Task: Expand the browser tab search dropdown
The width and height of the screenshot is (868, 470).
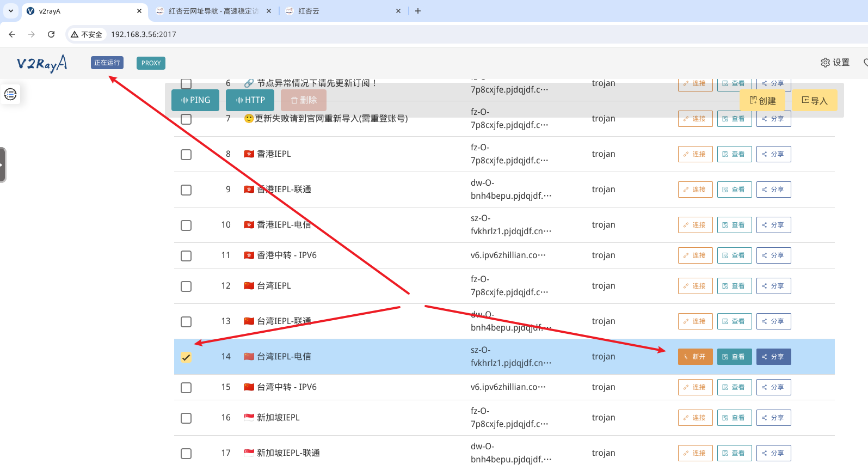Action: (x=11, y=11)
